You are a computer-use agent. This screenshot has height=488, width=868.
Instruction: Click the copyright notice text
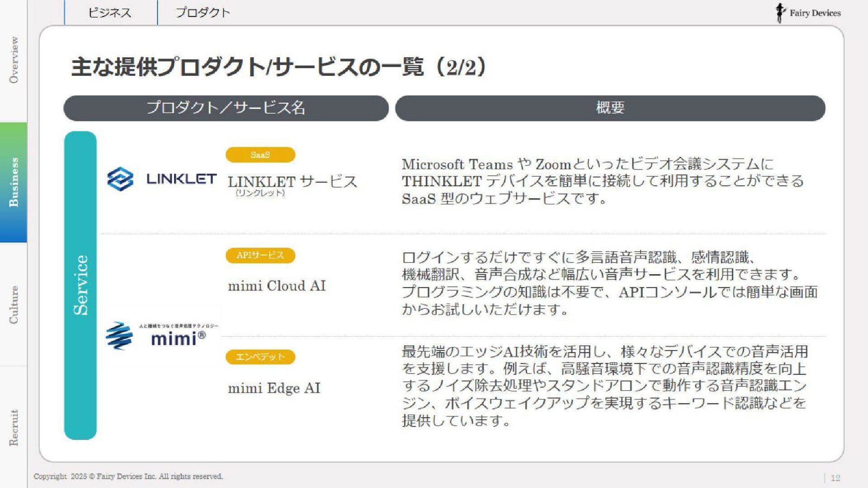128,476
